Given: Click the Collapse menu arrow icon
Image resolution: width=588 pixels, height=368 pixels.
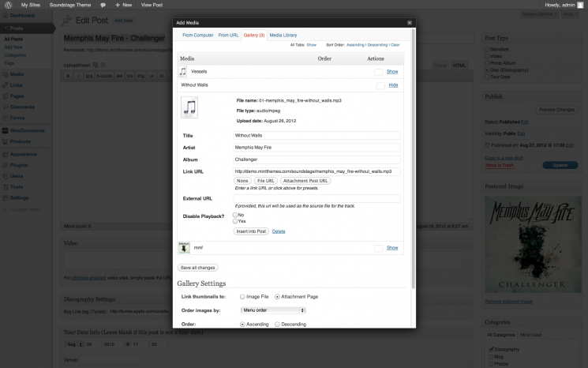Looking at the screenshot, I should [x=6, y=209].
